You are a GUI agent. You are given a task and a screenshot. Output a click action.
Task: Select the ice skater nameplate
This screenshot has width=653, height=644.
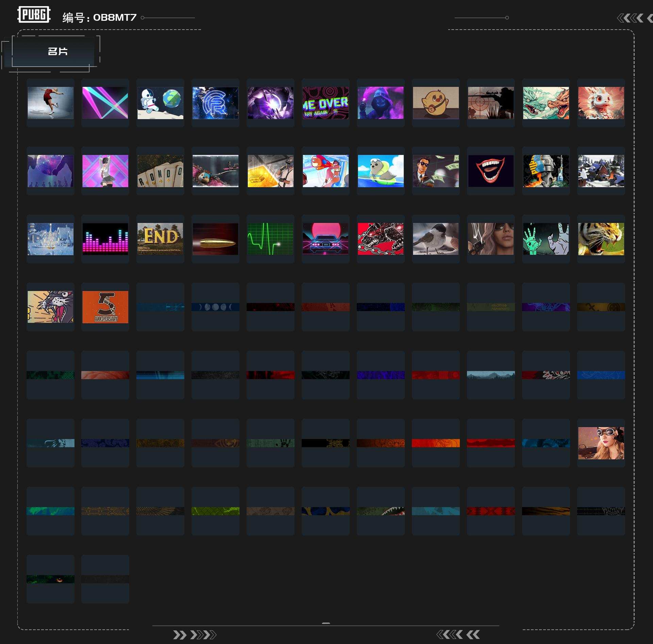(x=50, y=103)
